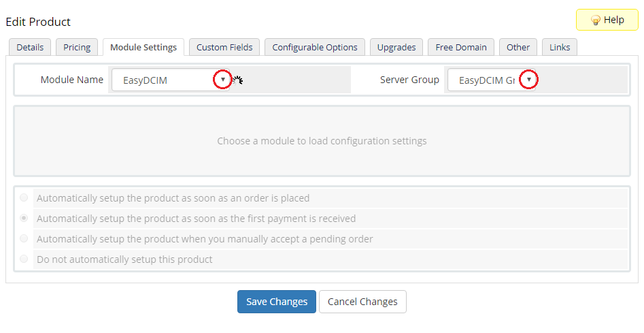Click Cancel Changes button
Screen dimensions: 644x333
[x=362, y=302]
